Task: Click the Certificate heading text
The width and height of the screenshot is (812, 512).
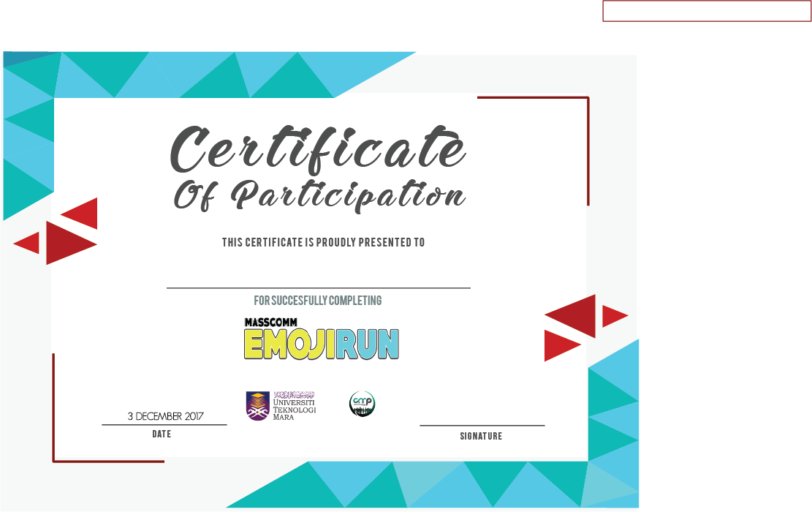Action: (318, 148)
